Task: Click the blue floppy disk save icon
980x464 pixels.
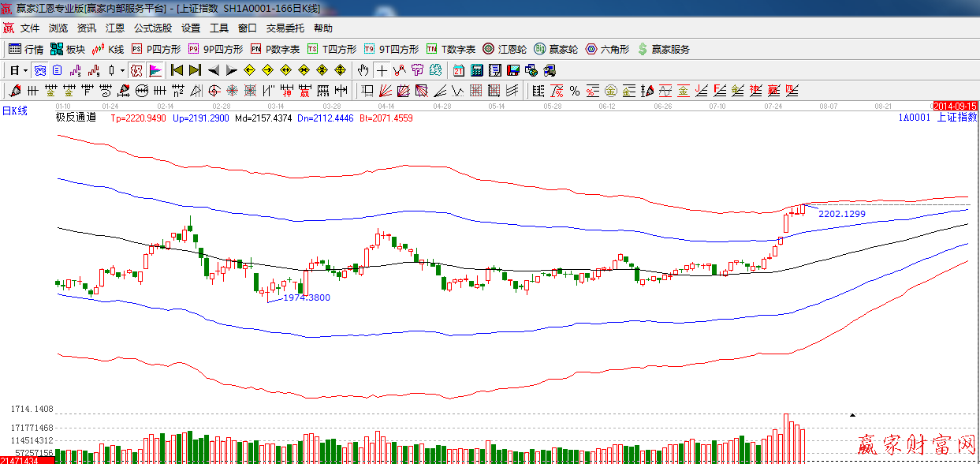Action: tap(512, 70)
